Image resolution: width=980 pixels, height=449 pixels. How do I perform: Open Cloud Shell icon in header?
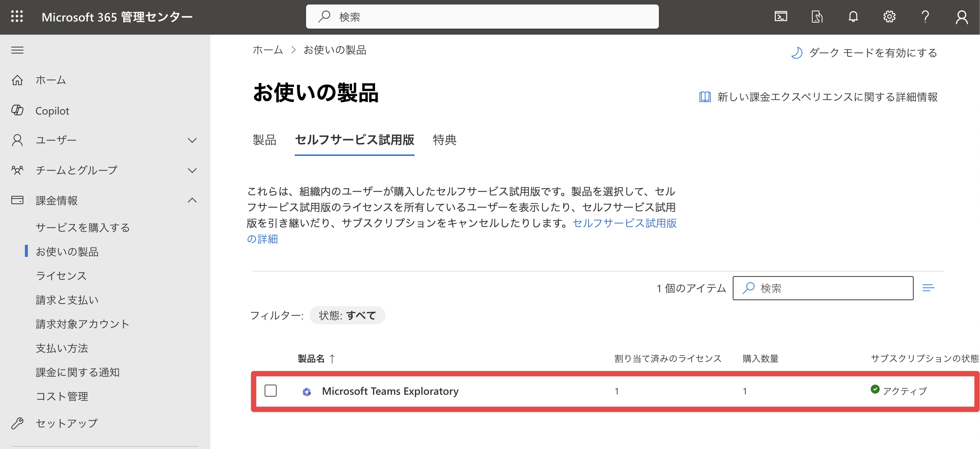(x=781, y=17)
